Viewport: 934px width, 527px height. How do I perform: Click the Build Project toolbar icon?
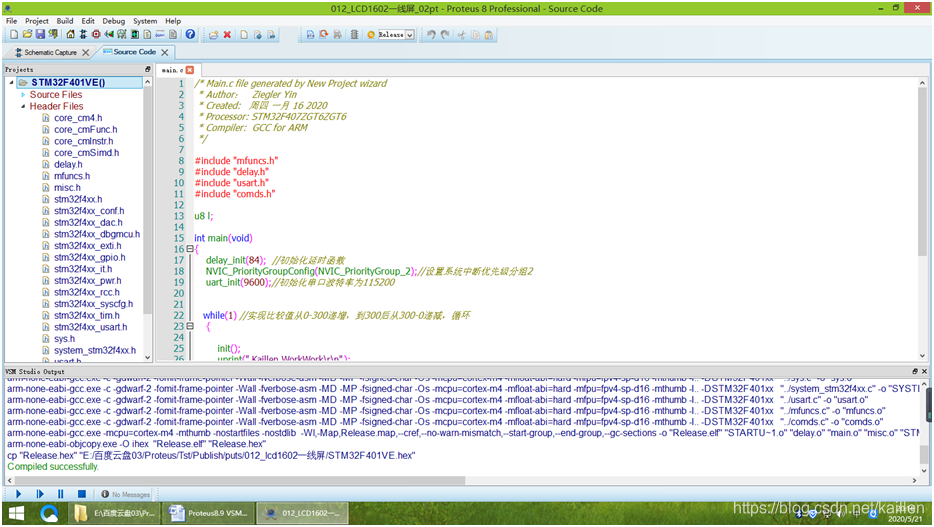click(x=310, y=35)
